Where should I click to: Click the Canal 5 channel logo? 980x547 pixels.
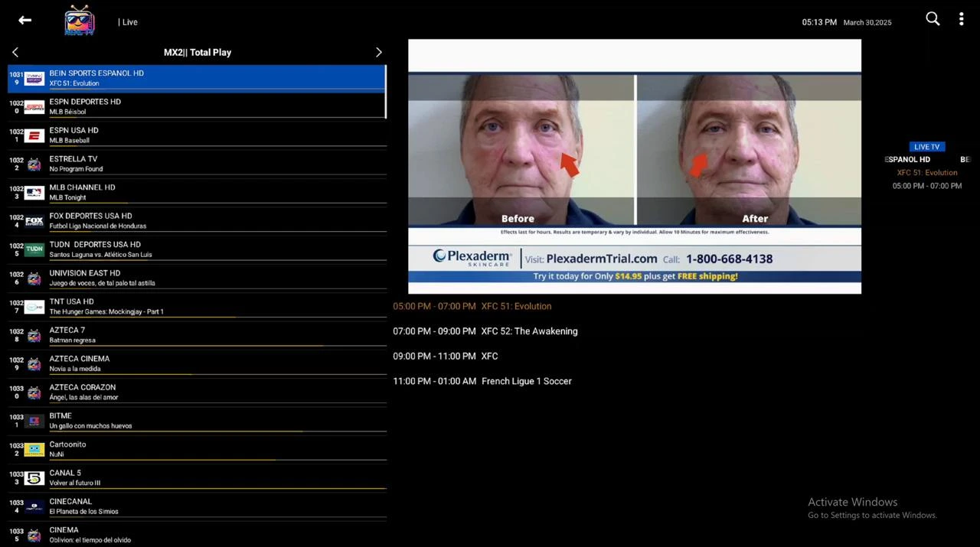tap(34, 478)
